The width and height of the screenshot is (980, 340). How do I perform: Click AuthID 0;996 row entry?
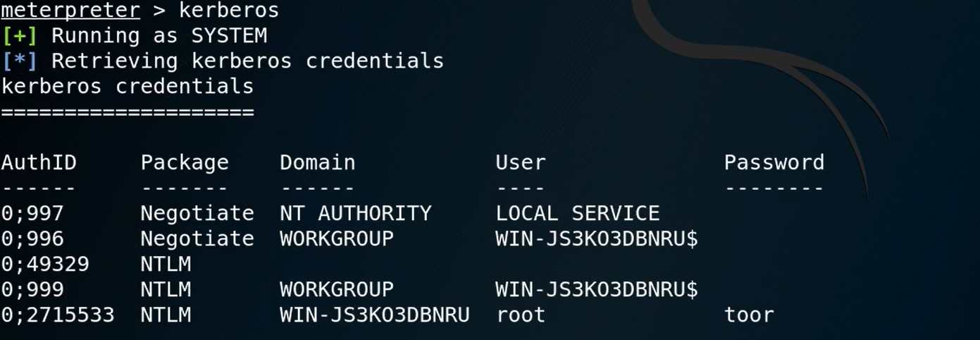tap(32, 238)
